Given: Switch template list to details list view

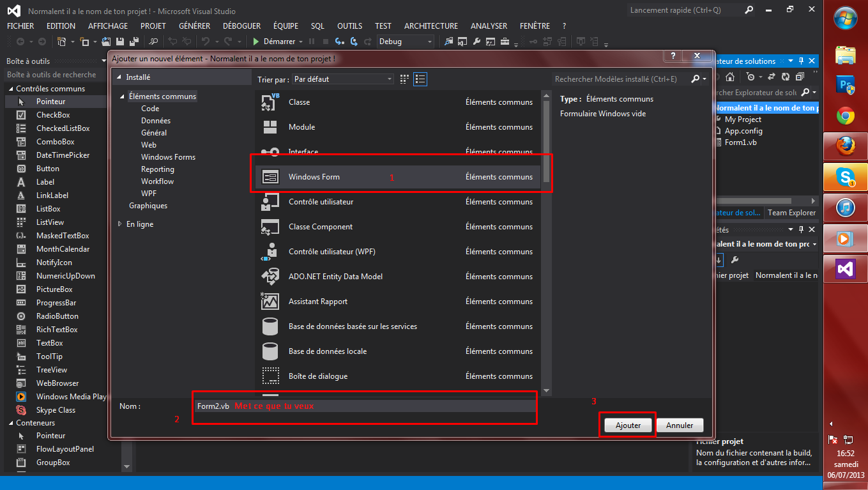Looking at the screenshot, I should pyautogui.click(x=420, y=79).
